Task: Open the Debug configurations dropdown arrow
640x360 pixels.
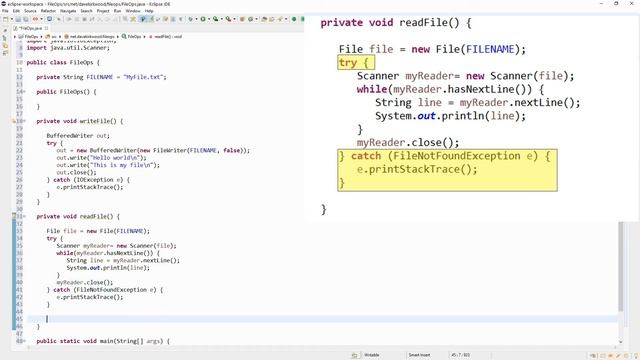Action: 196,19
